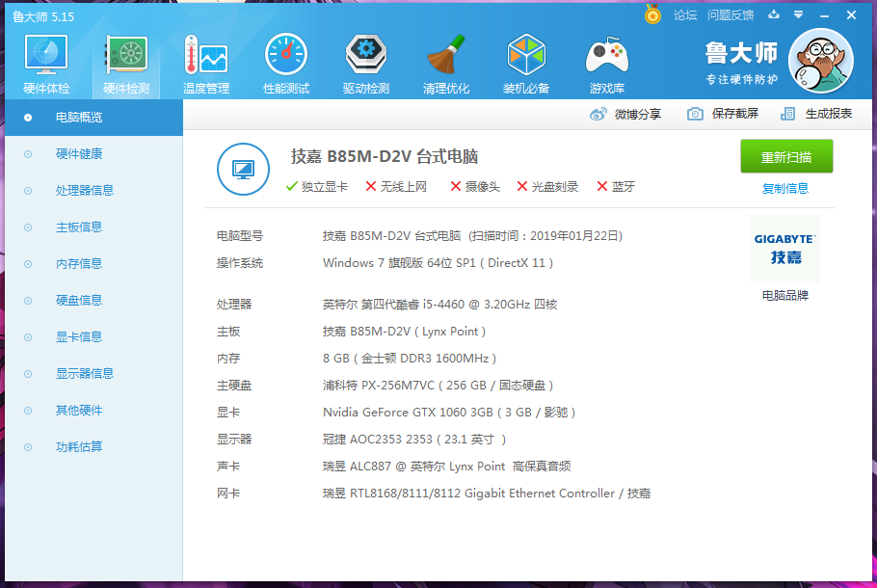Click Windows 7 旗舰版 operating system text

[438, 263]
